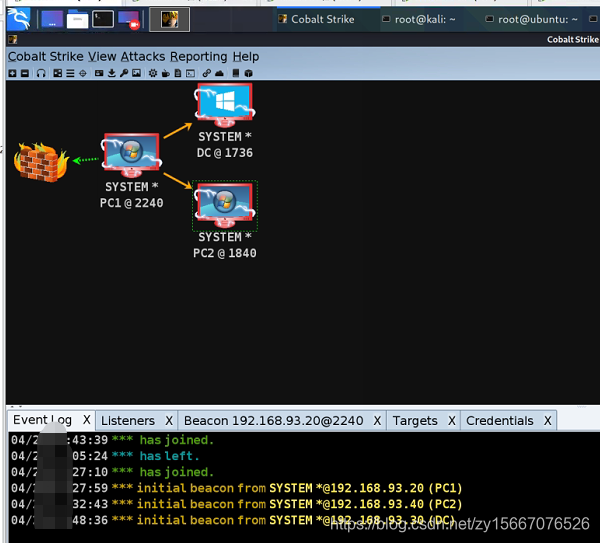Generate a Windows executable via the gear icon
This screenshot has height=543, width=600.
coord(153,73)
